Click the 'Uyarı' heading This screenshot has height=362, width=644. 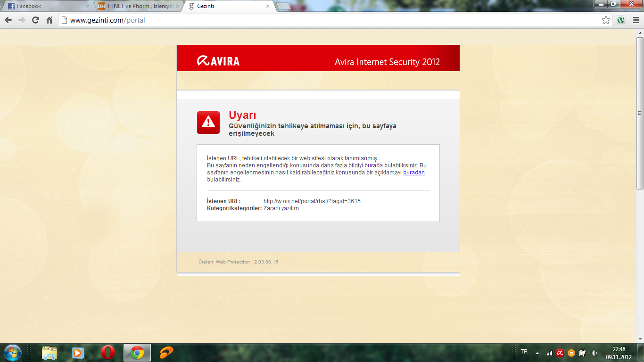(242, 115)
